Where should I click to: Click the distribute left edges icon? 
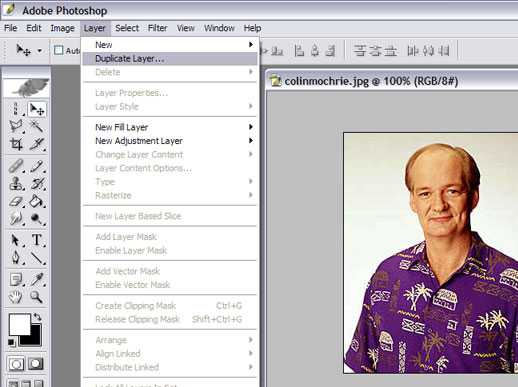(x=413, y=51)
